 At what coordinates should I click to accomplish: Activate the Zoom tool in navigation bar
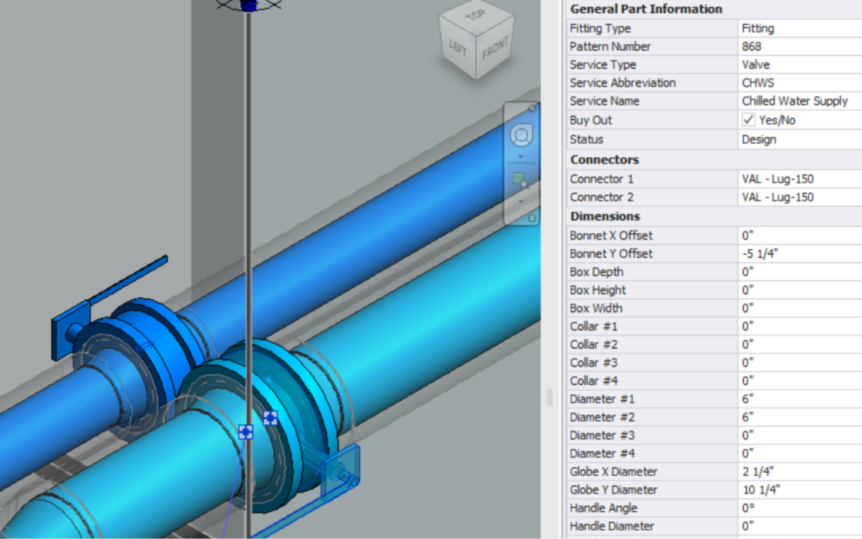[x=521, y=179]
